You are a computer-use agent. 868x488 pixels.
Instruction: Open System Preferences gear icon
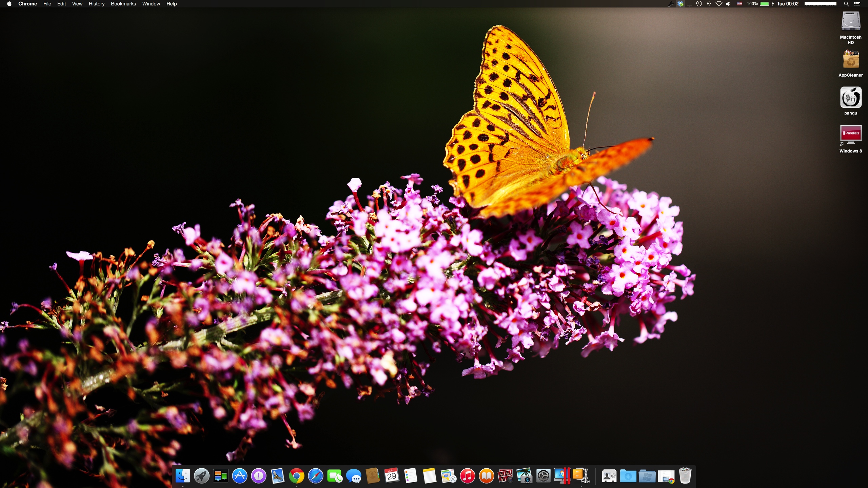pos(543,476)
